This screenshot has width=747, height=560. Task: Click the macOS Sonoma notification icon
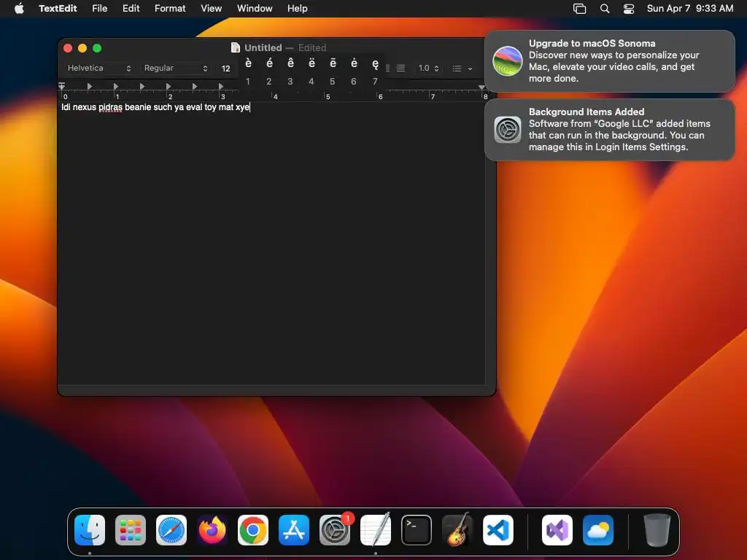tap(508, 61)
